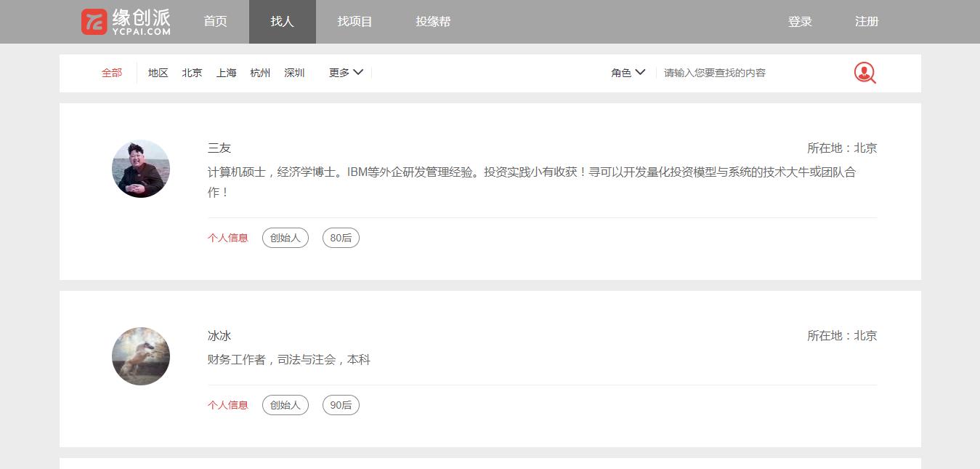The height and width of the screenshot is (469, 980).
Task: Open 三友's personal profile name link
Action: click(219, 148)
